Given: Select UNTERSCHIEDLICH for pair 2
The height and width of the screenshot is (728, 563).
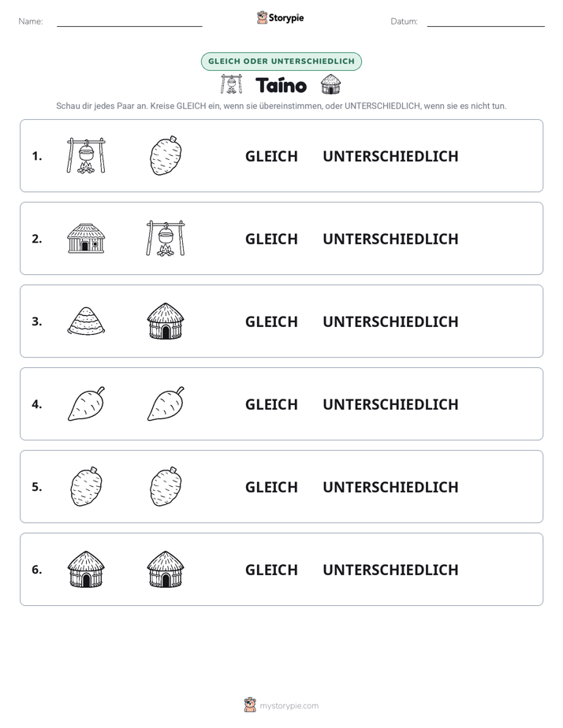Looking at the screenshot, I should pyautogui.click(x=390, y=239).
